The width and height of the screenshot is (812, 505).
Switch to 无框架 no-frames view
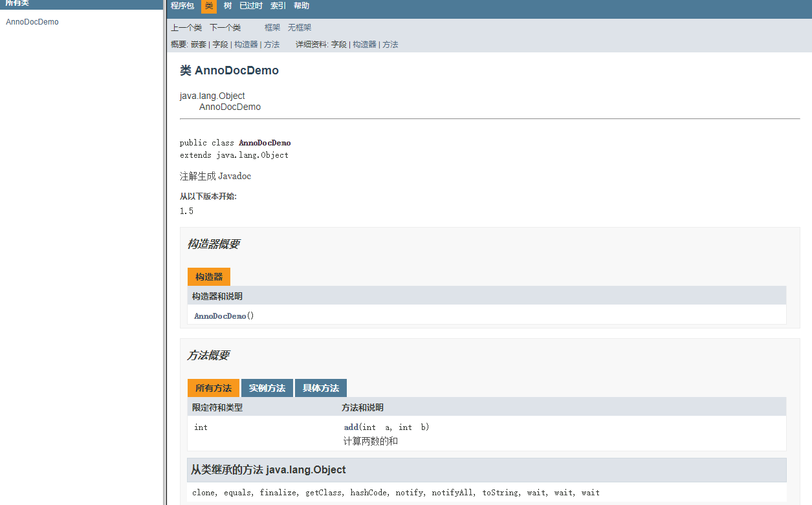[x=300, y=28]
